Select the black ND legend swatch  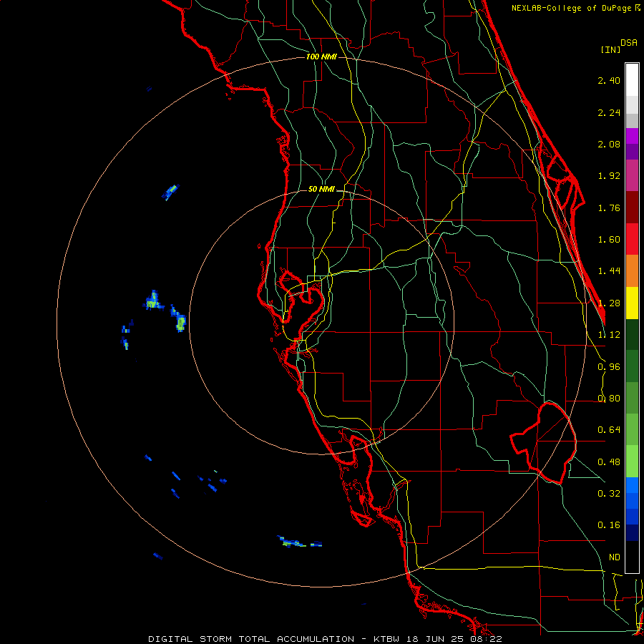click(x=632, y=557)
